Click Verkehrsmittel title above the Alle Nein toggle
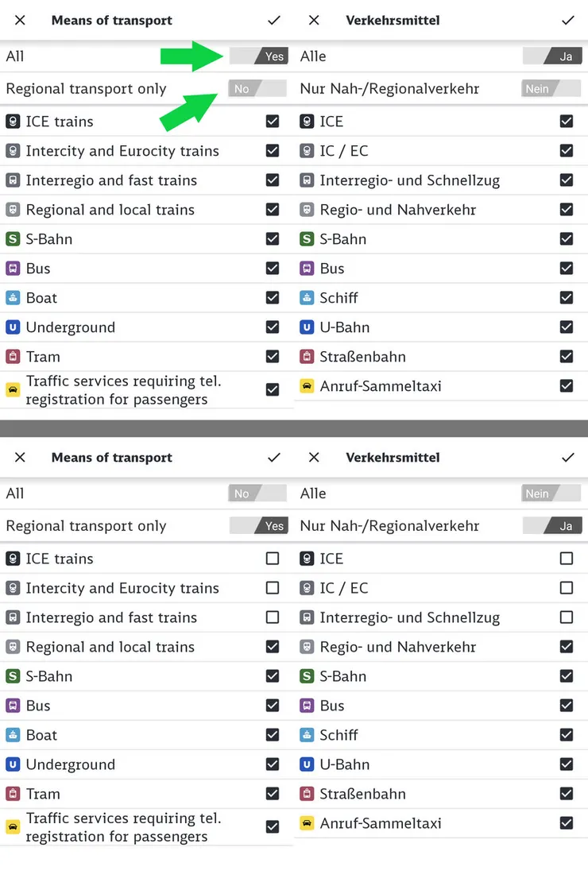Screen dimensions: 588x882 pyautogui.click(x=393, y=457)
